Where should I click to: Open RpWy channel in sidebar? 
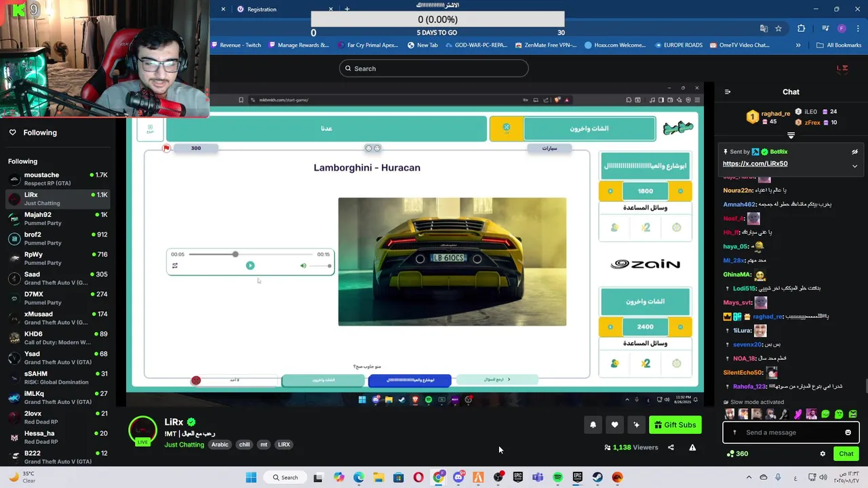coord(58,258)
